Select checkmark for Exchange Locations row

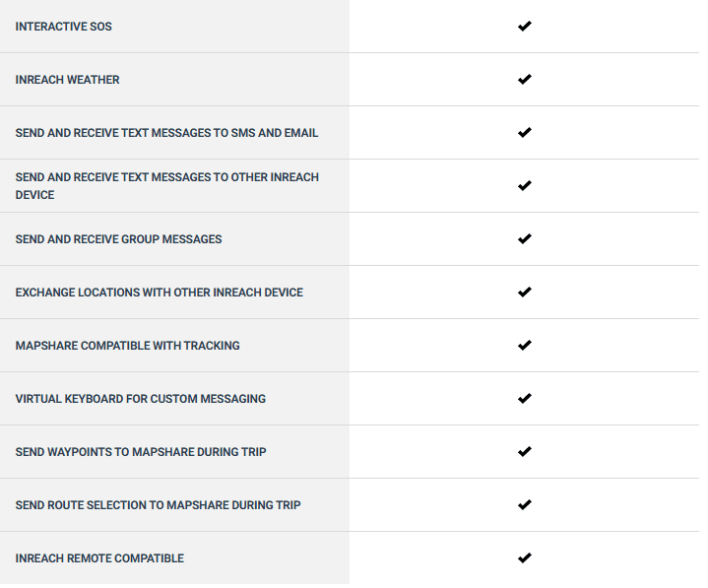(x=524, y=293)
